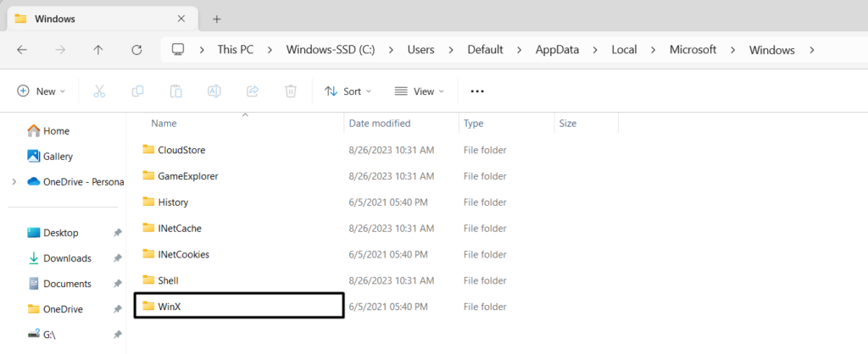Expand chevron after This PC breadcrumb
This screenshot has height=354, width=868.
[270, 50]
